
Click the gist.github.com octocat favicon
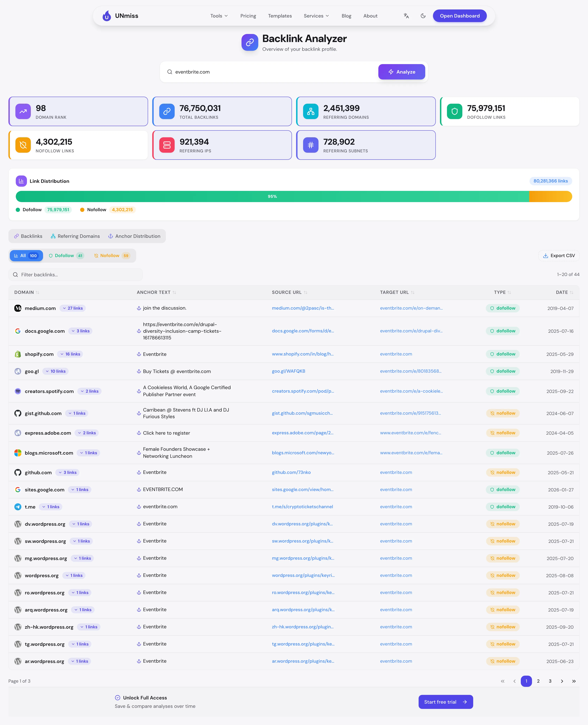[18, 413]
